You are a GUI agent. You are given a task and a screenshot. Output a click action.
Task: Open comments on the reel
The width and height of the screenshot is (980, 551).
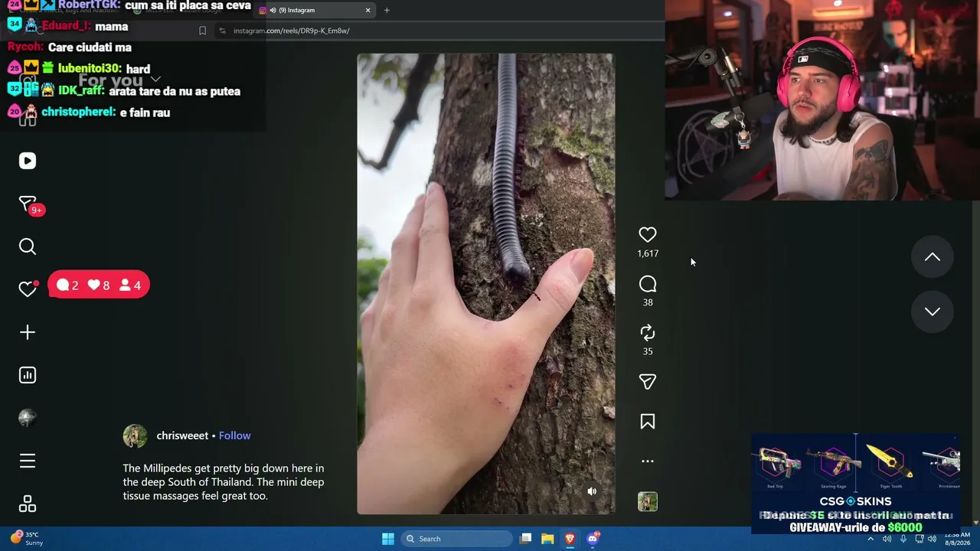pos(648,285)
